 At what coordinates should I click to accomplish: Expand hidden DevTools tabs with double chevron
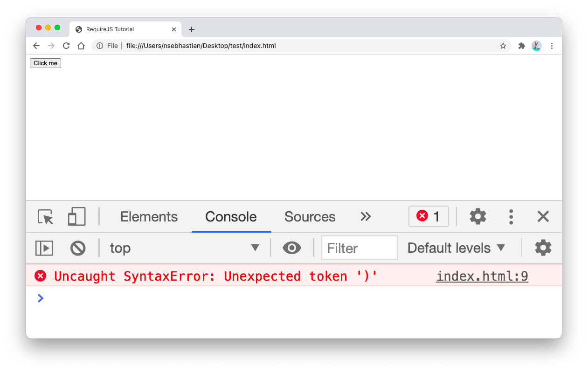point(366,216)
